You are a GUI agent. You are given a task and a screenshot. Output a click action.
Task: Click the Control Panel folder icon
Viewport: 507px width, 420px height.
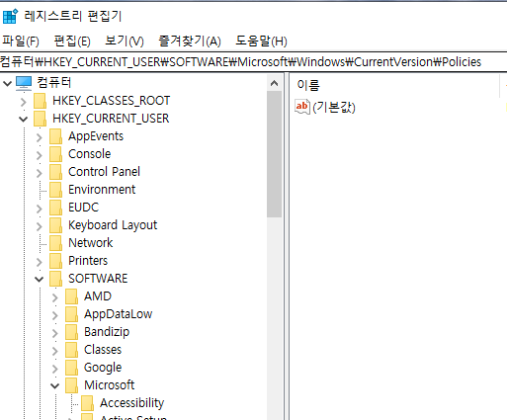[x=55, y=172]
